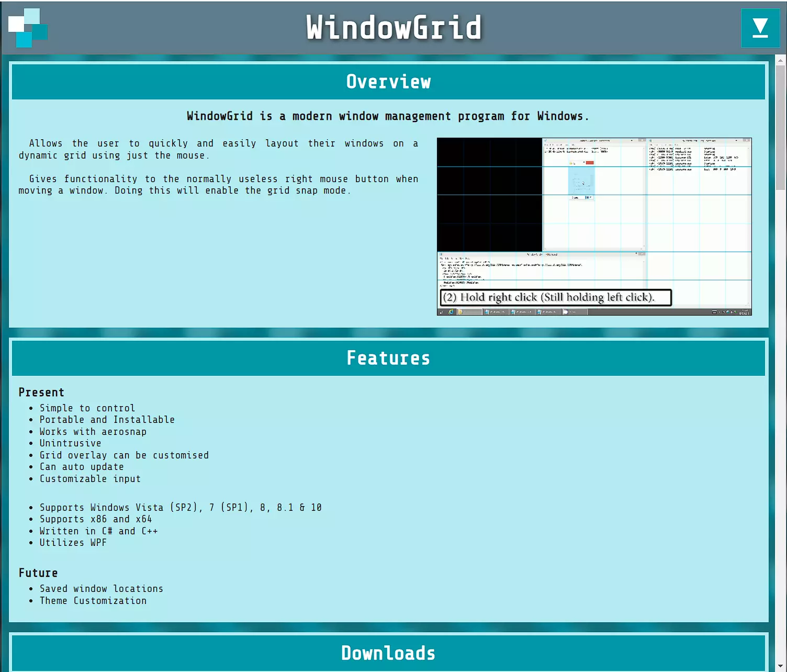This screenshot has height=672, width=787.
Task: Click the 'Simple to control' list item
Action: click(87, 408)
